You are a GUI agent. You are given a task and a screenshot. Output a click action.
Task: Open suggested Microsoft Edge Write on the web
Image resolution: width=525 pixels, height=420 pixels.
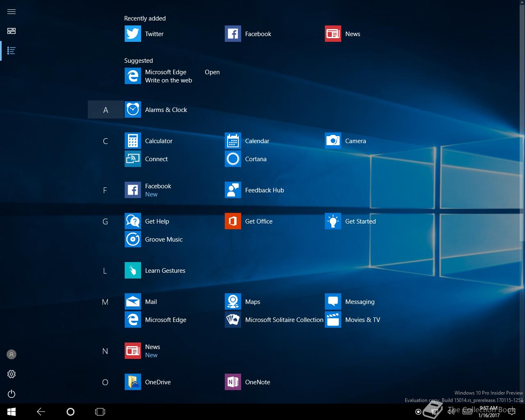158,76
